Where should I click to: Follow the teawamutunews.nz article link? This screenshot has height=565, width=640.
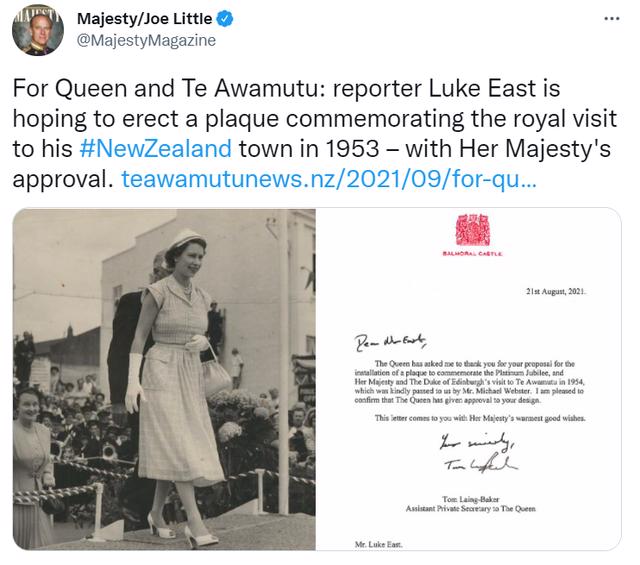tap(329, 178)
